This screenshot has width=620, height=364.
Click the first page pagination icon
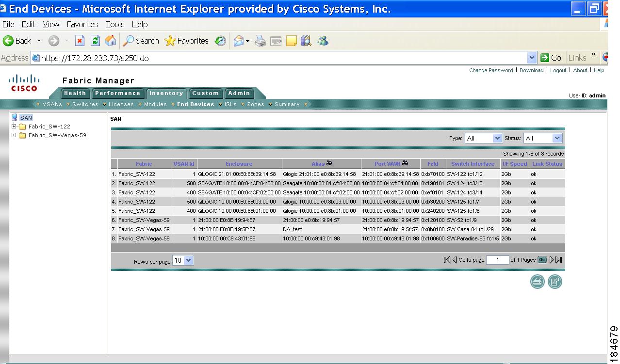pyautogui.click(x=446, y=260)
